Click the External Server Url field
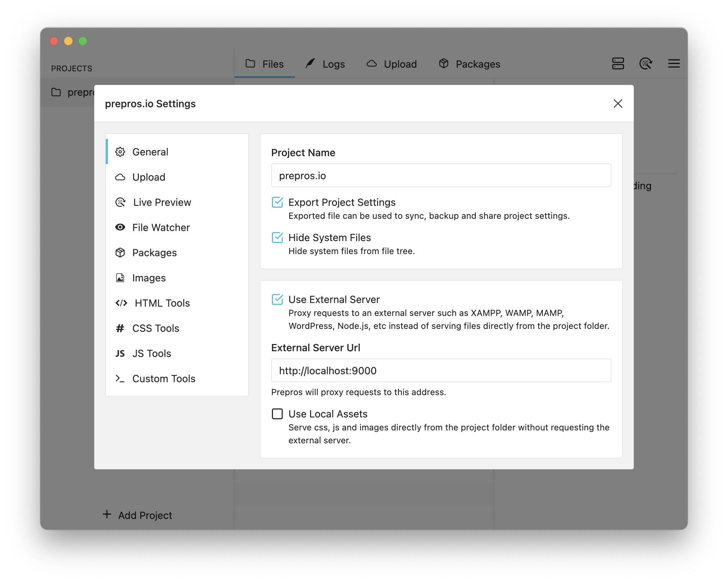 [x=441, y=371]
